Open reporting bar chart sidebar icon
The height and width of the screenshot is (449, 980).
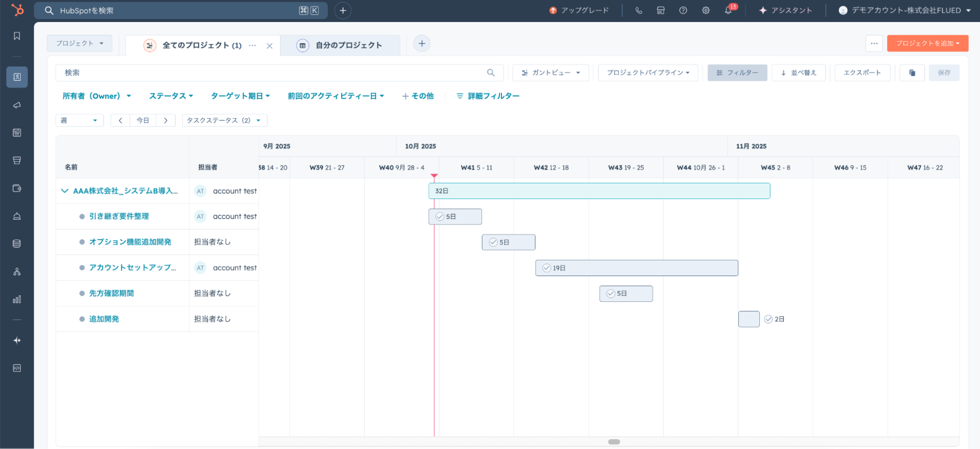(x=17, y=299)
